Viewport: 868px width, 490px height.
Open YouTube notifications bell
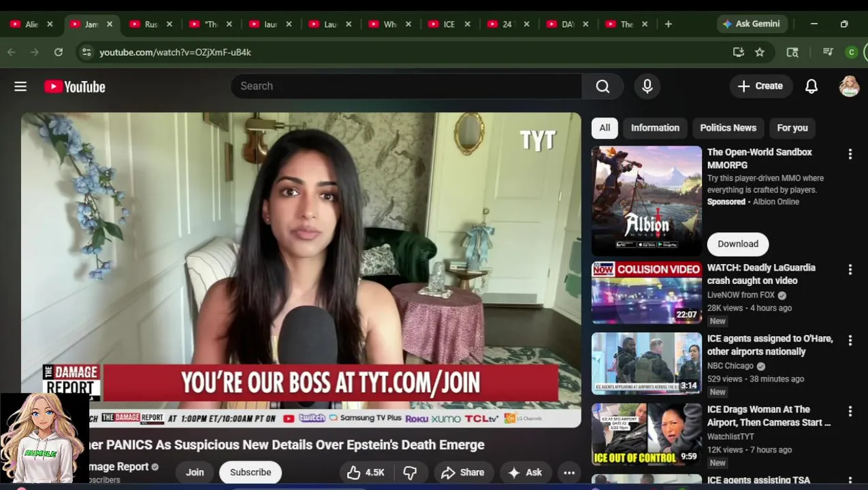click(811, 86)
